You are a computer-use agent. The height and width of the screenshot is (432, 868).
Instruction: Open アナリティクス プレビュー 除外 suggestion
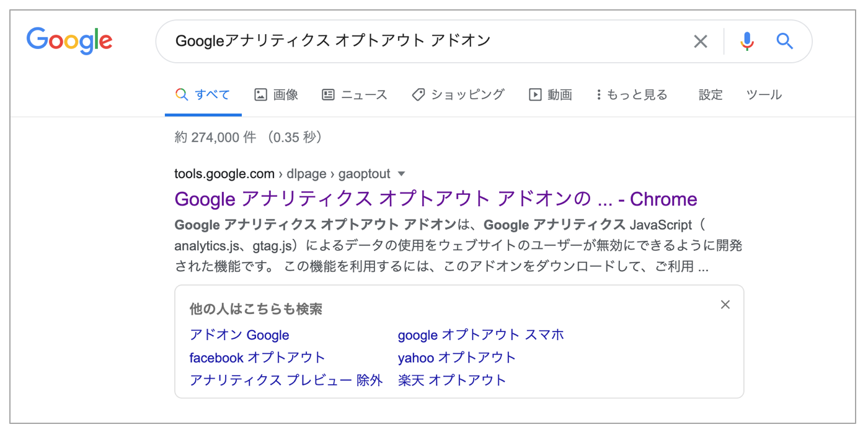click(286, 380)
